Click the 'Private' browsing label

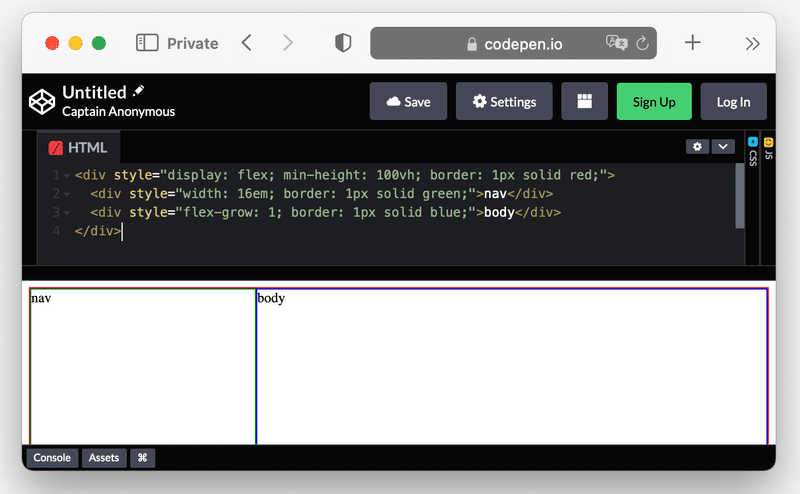193,43
